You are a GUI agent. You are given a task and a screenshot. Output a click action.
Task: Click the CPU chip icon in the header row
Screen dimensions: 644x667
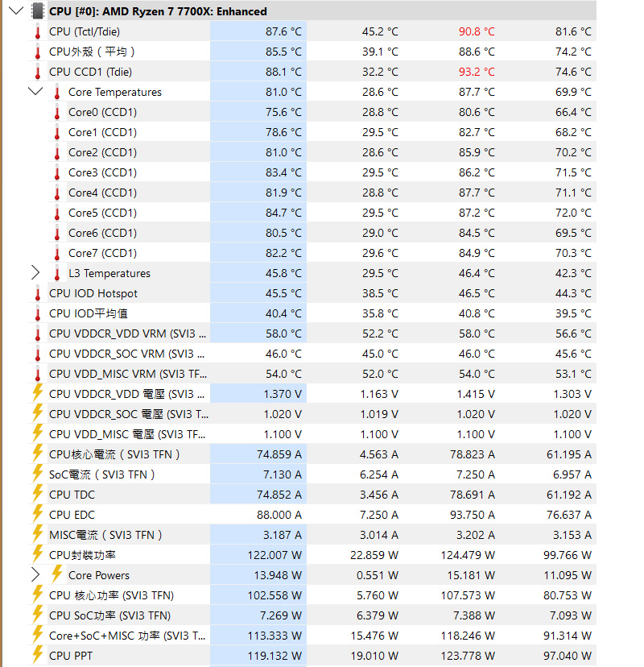[x=37, y=11]
